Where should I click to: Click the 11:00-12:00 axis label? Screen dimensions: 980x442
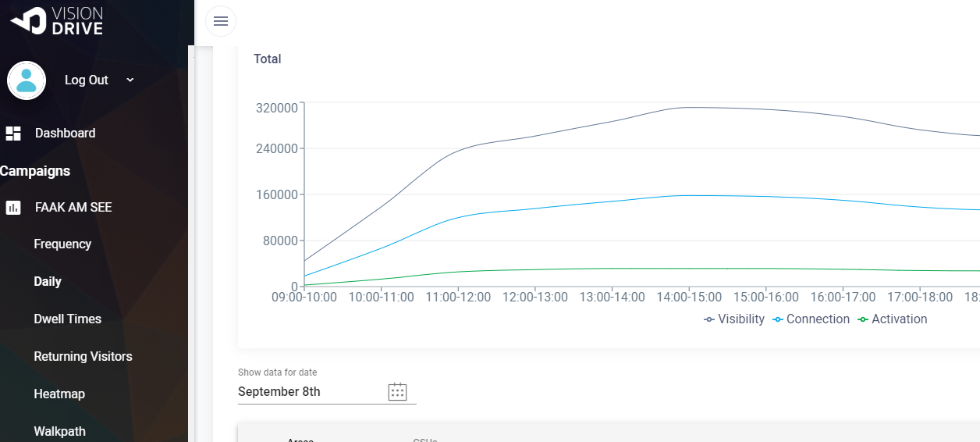(x=458, y=298)
